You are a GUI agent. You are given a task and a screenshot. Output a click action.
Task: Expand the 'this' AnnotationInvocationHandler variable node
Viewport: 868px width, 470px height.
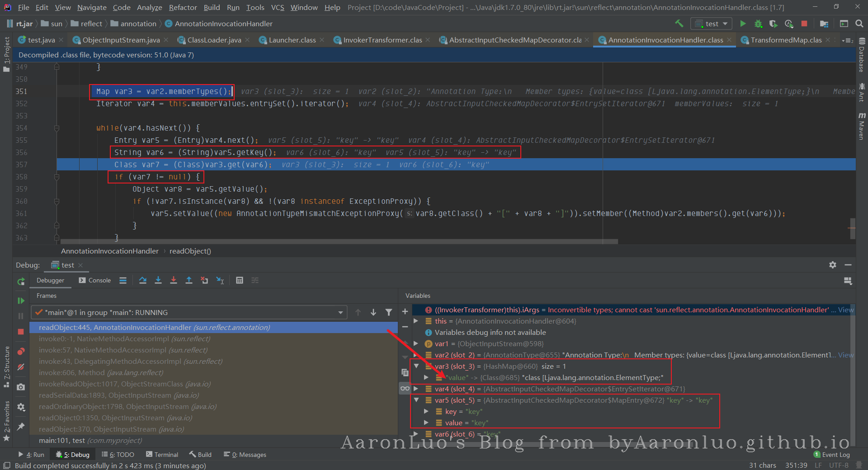tap(416, 321)
